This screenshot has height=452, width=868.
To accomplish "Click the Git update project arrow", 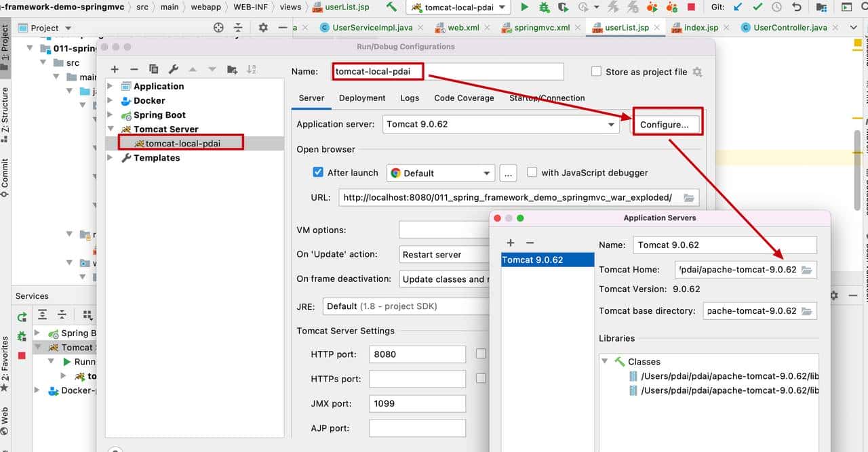I will (738, 7).
